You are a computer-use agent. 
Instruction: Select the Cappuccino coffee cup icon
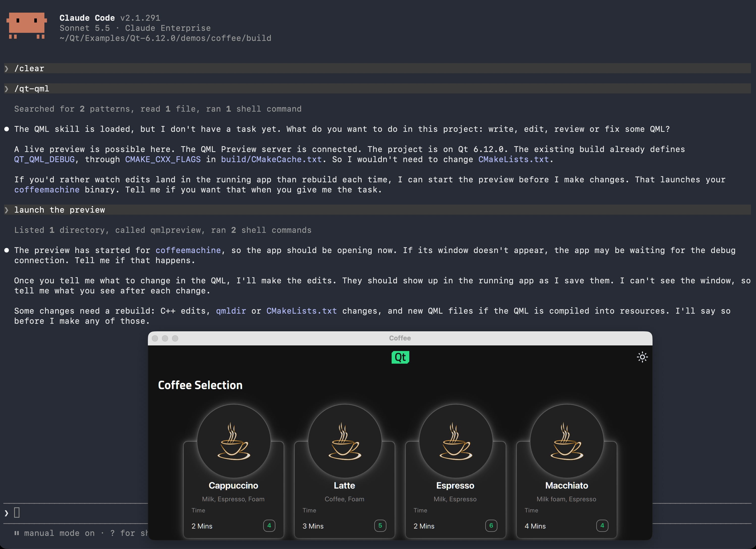234,441
